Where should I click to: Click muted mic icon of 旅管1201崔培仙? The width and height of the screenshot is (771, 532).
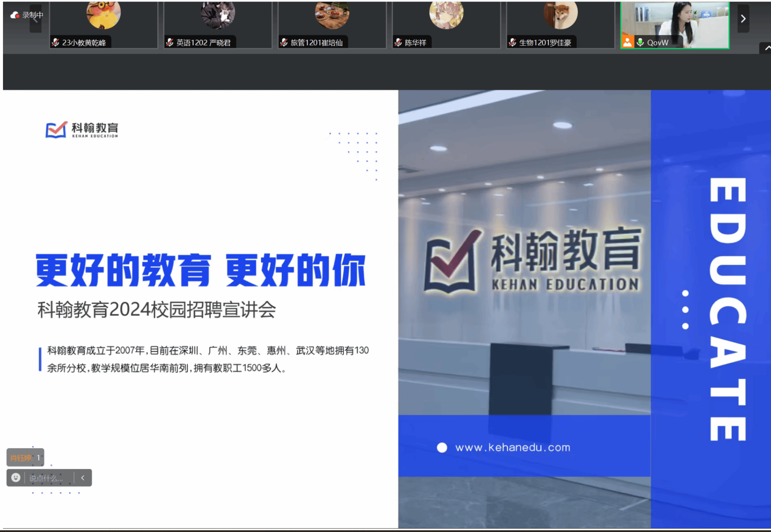pyautogui.click(x=284, y=43)
